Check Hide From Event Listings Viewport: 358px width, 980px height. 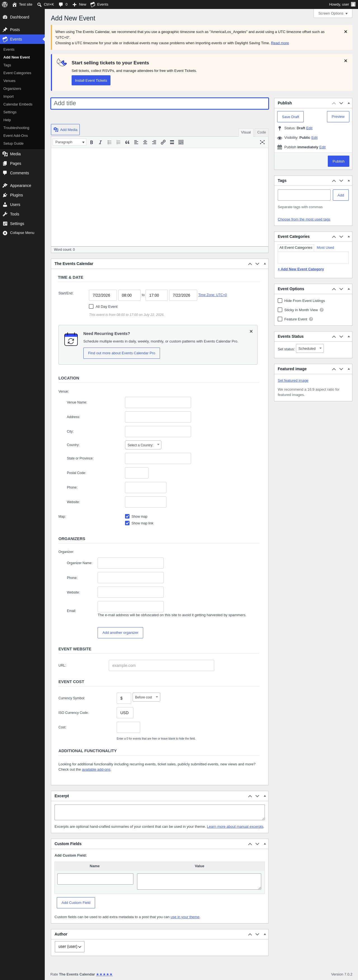tap(280, 301)
